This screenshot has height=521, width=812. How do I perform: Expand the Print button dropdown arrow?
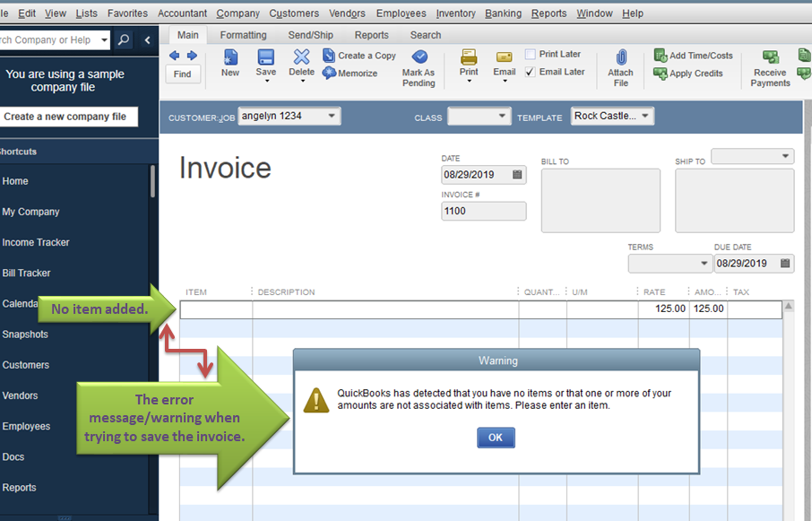click(469, 82)
